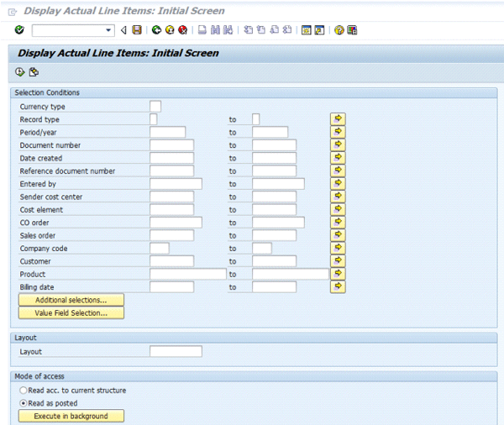This screenshot has height=425, width=504.
Task: Click the Execute clock icon
Action: (x=20, y=71)
